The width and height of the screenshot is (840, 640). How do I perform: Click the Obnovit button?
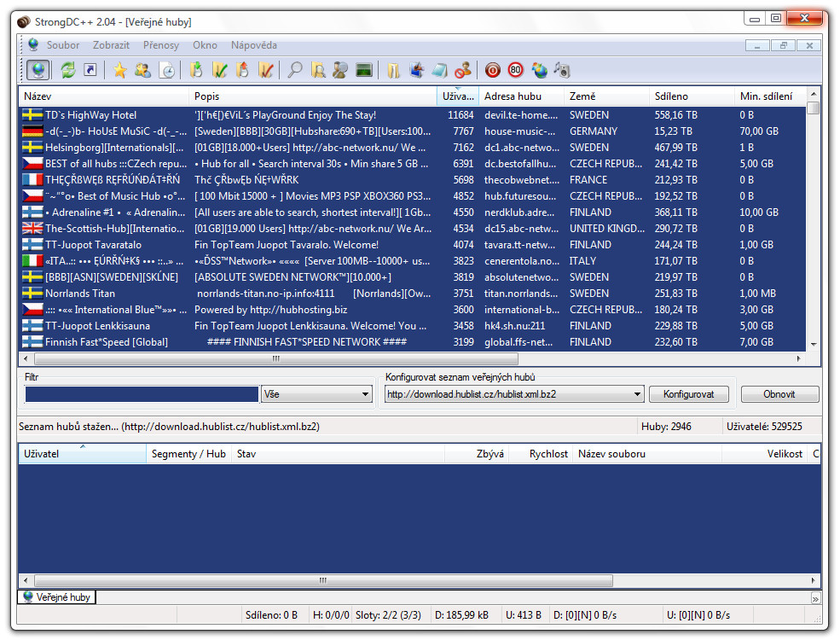coord(779,394)
